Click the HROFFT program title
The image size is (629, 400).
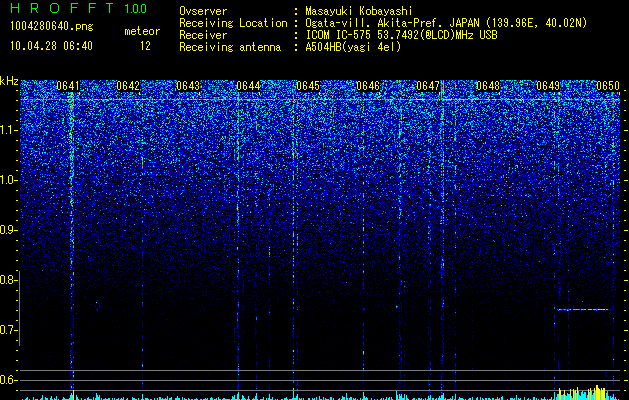click(x=62, y=8)
